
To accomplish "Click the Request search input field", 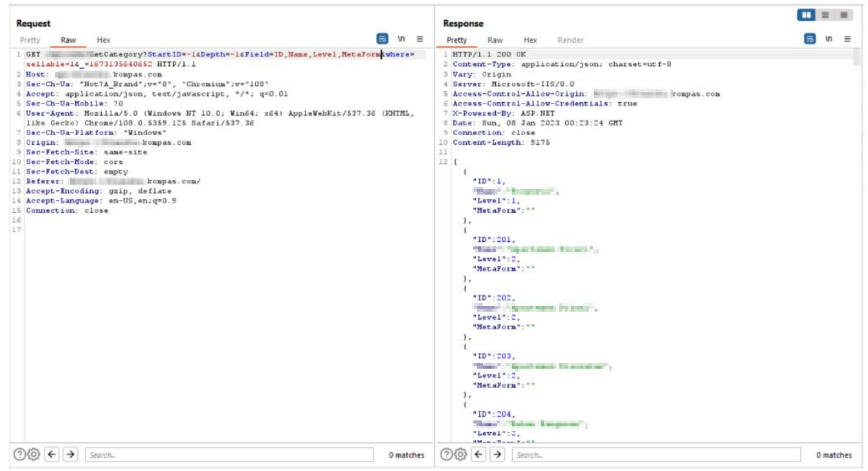I will 229,455.
